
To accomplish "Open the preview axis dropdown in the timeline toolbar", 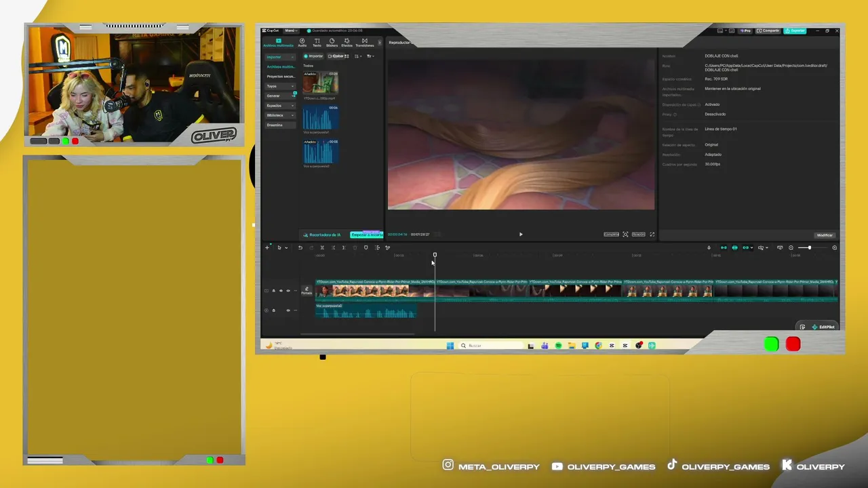I will [763, 247].
